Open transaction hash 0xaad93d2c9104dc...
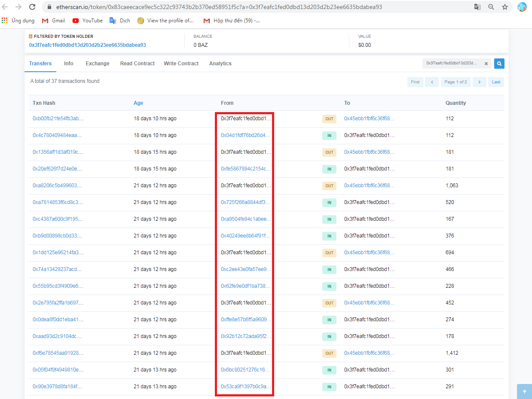The height and width of the screenshot is (399, 532). 57,336
